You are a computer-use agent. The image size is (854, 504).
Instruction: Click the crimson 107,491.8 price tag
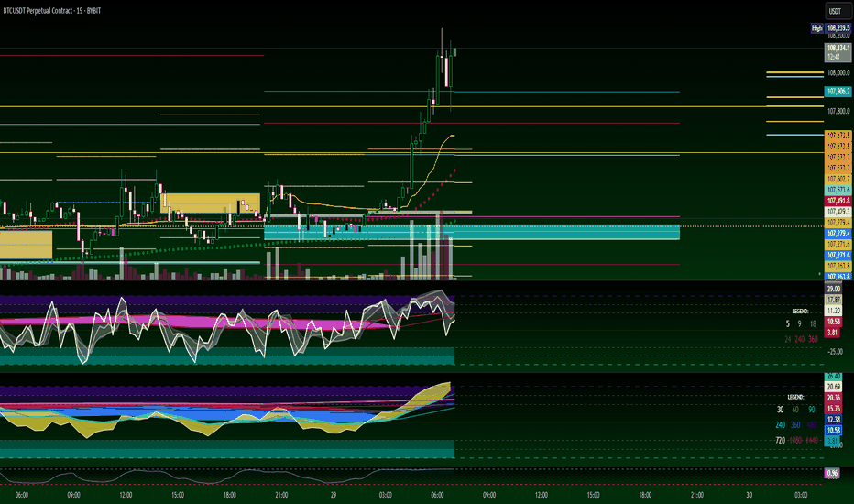coord(838,201)
